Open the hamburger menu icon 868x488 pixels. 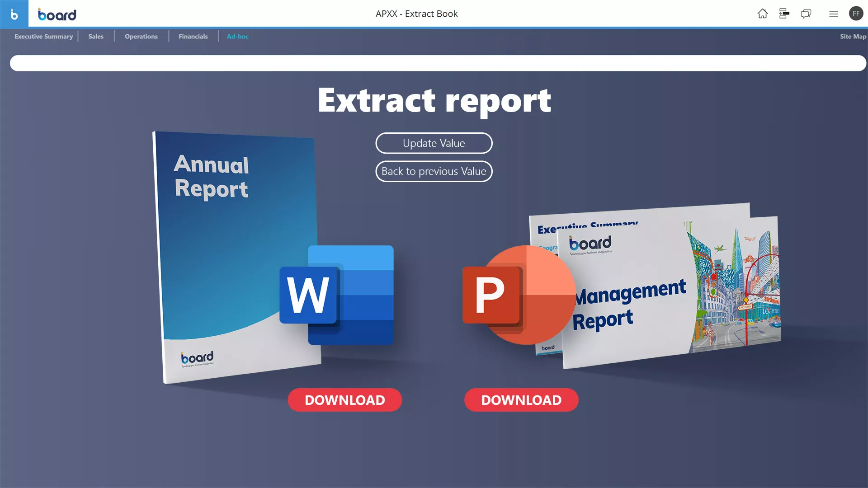click(833, 14)
